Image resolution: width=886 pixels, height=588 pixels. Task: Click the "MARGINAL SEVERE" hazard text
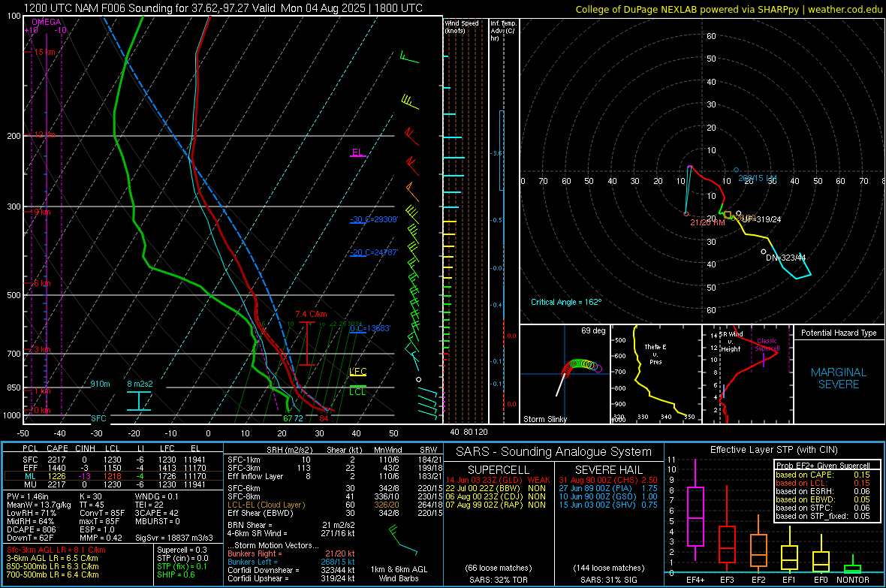pyautogui.click(x=839, y=378)
